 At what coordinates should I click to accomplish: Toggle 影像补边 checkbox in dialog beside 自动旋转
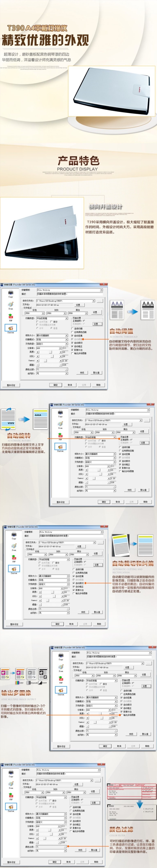point(120,468)
